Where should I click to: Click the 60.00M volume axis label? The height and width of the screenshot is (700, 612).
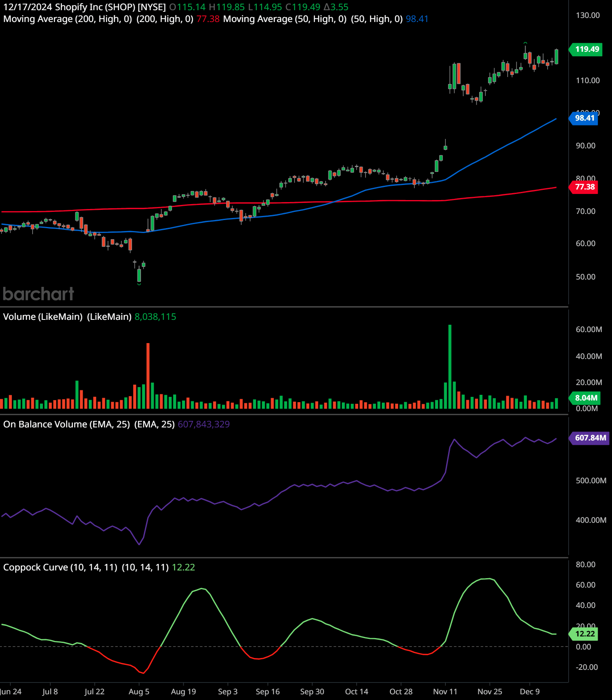tap(589, 330)
